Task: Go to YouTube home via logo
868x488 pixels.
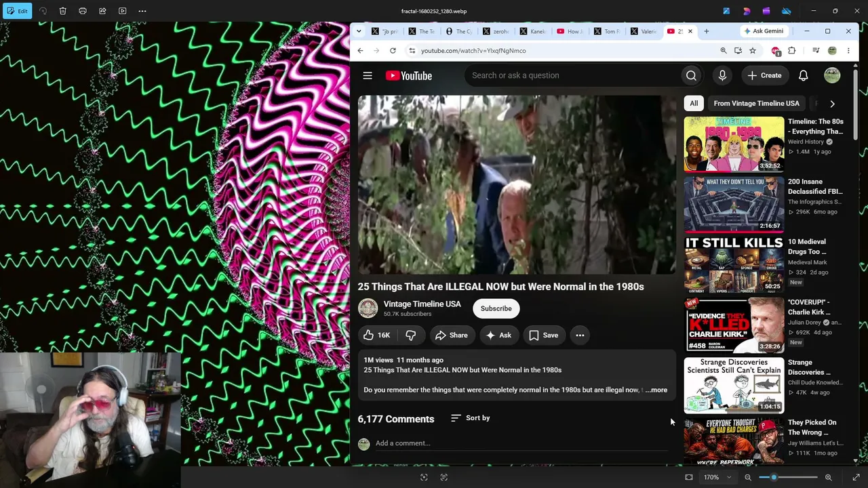Action: [x=409, y=75]
